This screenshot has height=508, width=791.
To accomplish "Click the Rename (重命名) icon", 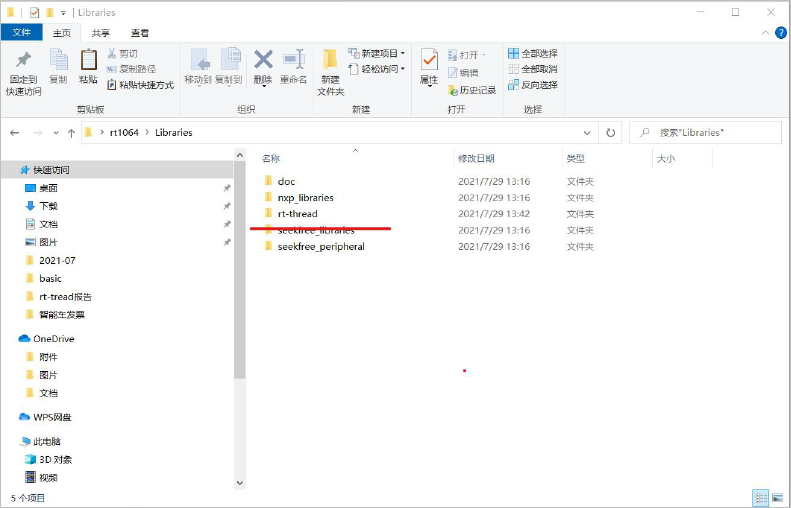I will click(x=293, y=67).
